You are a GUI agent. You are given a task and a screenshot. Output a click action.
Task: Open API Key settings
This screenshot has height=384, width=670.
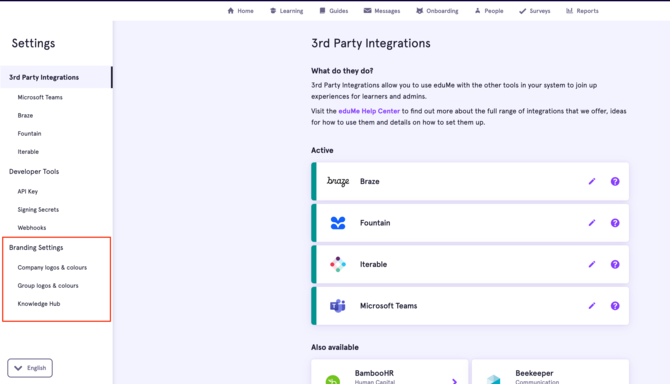28,191
